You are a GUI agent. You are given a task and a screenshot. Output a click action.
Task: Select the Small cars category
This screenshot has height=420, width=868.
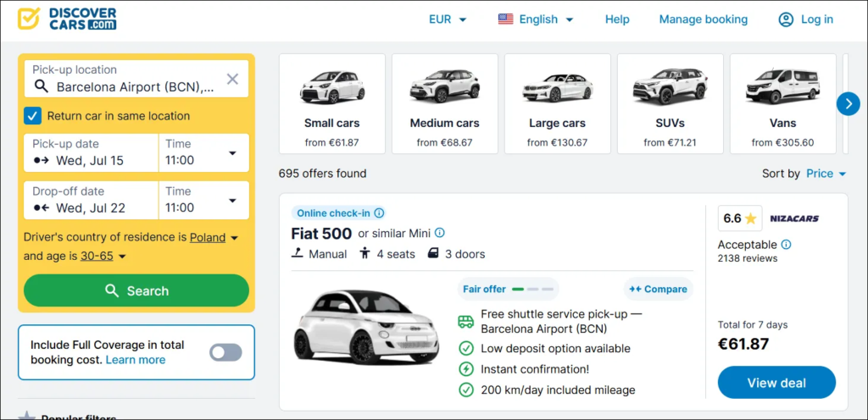pos(331,104)
